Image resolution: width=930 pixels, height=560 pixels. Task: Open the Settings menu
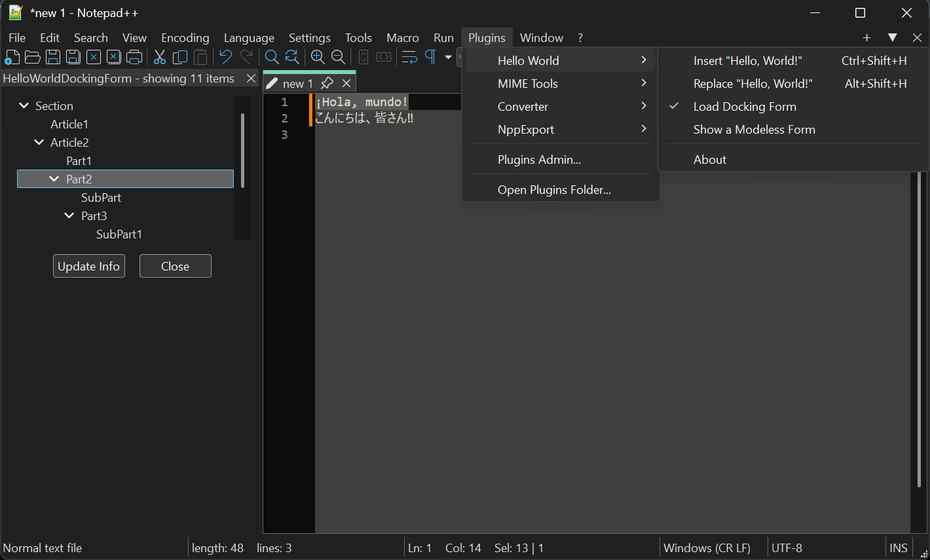click(310, 38)
